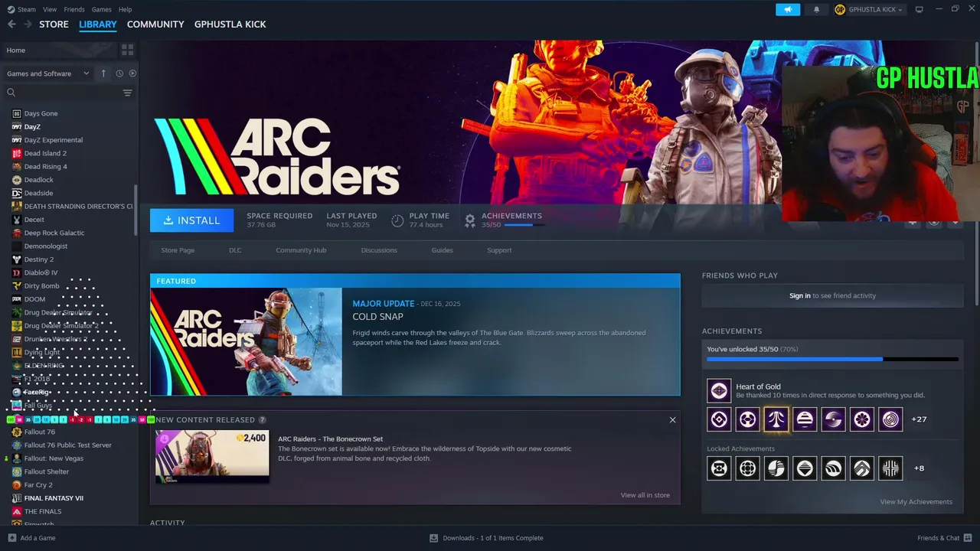Click the Steam back navigation arrow
Image resolution: width=980 pixels, height=551 pixels.
tap(11, 24)
